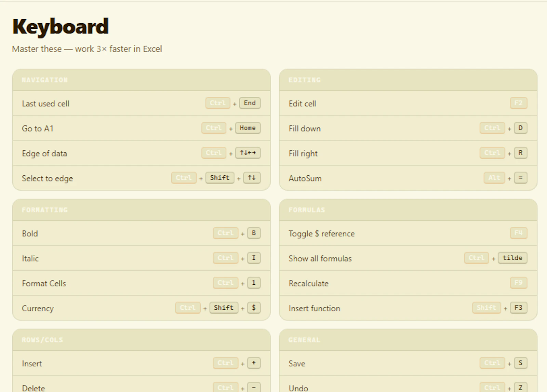Click the "Keyboard" page heading

click(61, 27)
